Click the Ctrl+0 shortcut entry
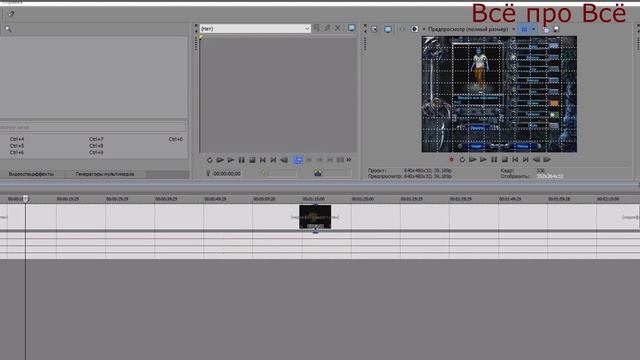The width and height of the screenshot is (640, 360). (x=176, y=139)
